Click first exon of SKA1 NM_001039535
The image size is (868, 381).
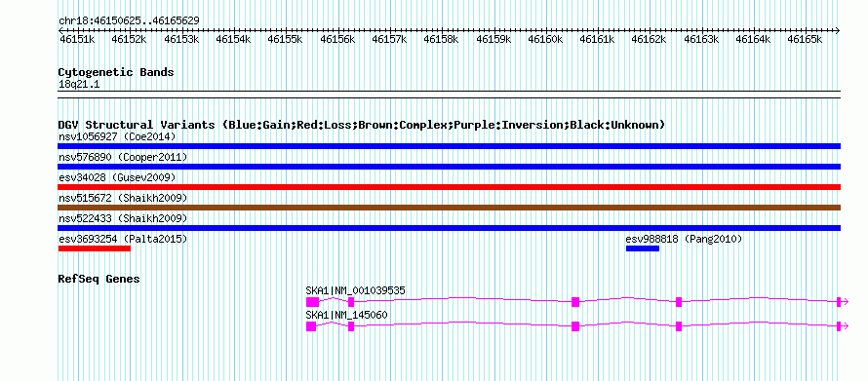(x=312, y=301)
